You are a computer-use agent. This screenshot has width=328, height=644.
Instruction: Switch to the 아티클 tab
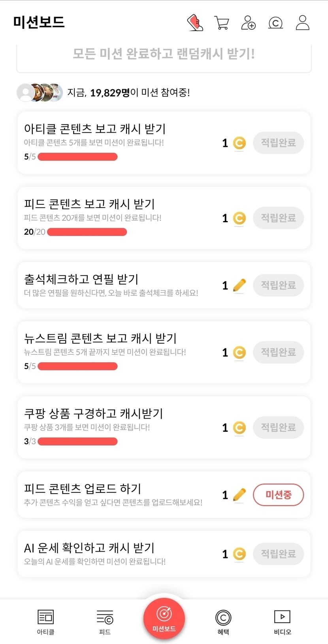click(45, 622)
